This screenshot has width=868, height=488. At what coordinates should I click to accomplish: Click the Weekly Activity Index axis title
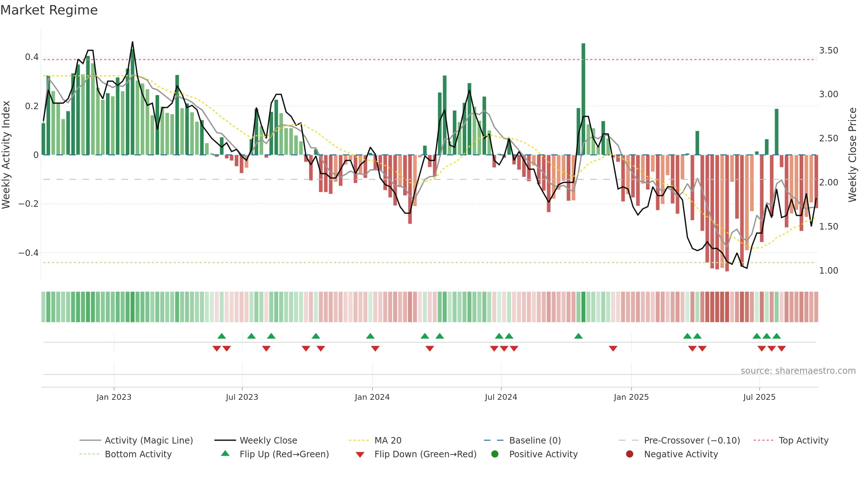point(6,155)
